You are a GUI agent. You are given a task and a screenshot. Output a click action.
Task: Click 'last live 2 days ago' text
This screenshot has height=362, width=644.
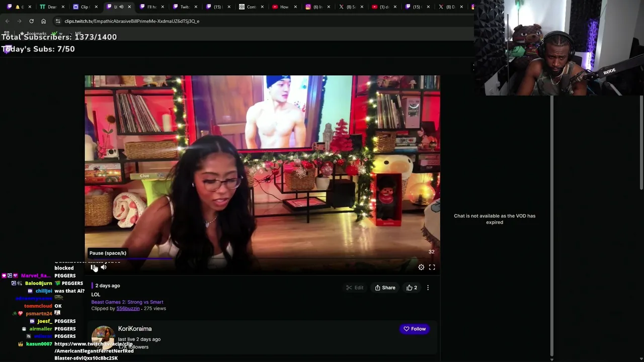pos(139,339)
